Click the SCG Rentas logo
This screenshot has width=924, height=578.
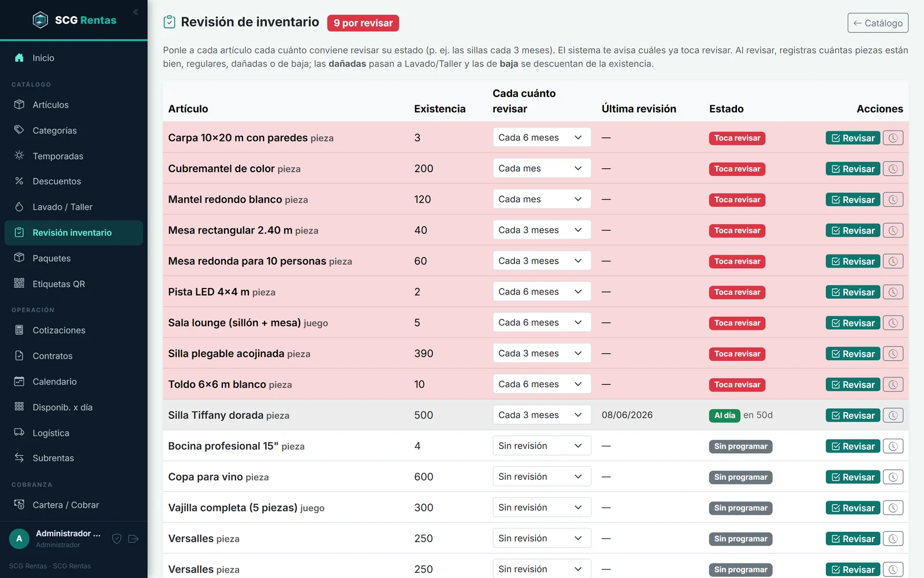point(74,20)
